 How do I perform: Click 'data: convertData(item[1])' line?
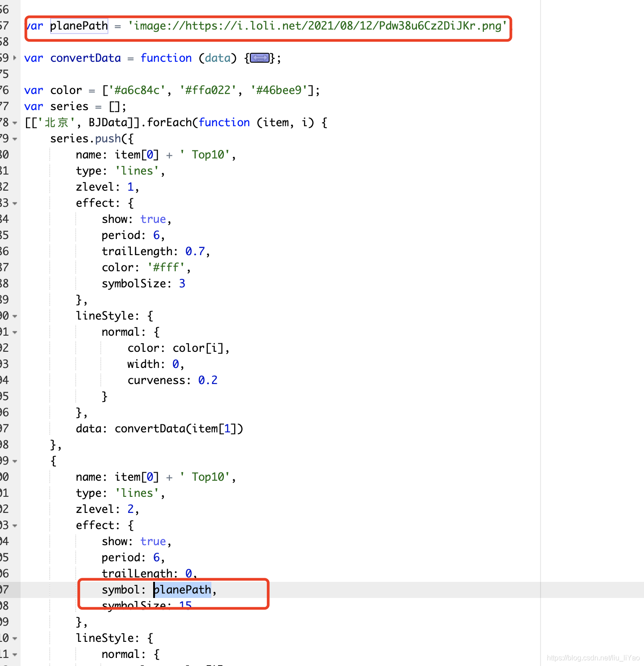159,429
